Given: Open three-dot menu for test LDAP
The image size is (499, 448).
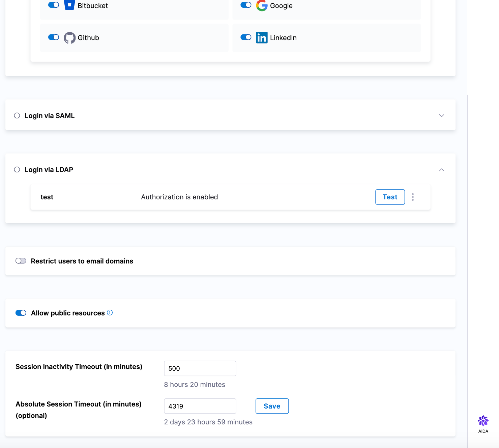Looking at the screenshot, I should [x=413, y=197].
